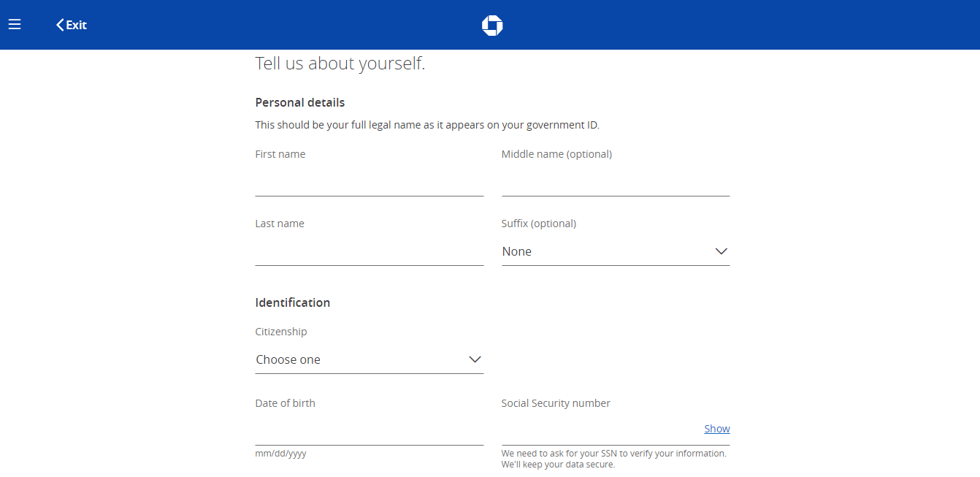Click the 'mm/dd/yyyy' format hint
980x477 pixels.
(280, 454)
